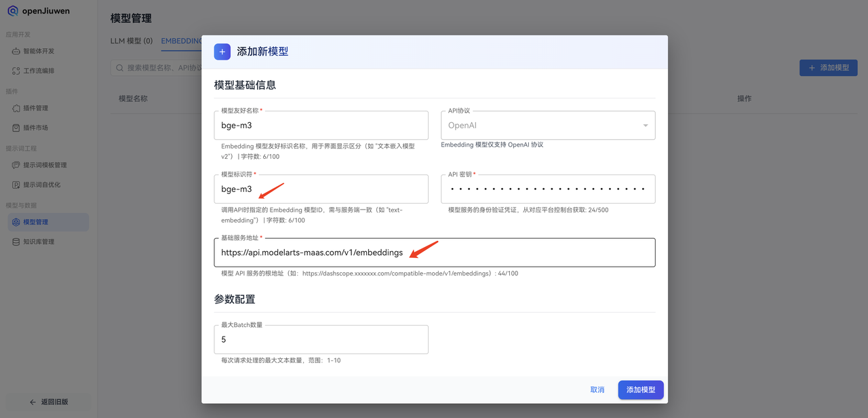This screenshot has height=418, width=868.
Task: Click the plus icon in dialog header
Action: 222,52
